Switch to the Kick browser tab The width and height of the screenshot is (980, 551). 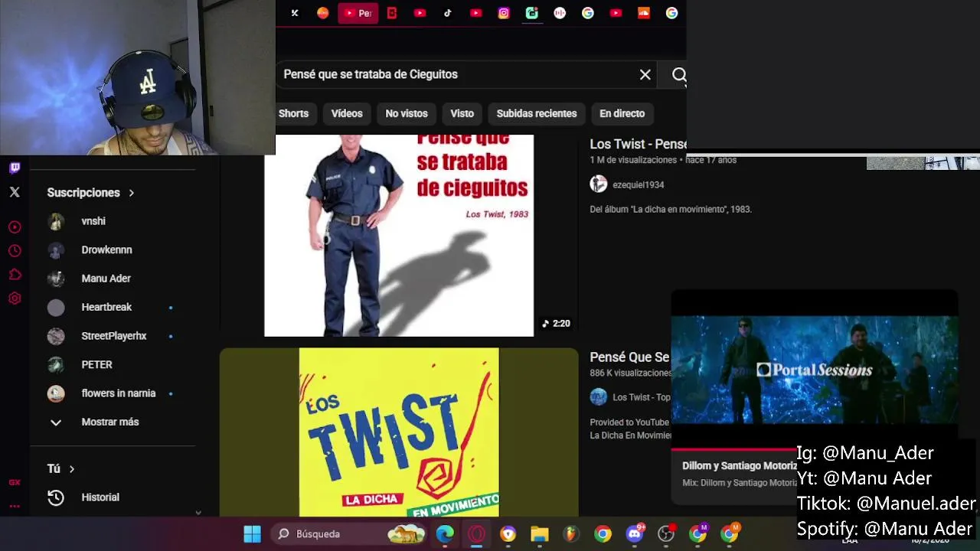[295, 13]
